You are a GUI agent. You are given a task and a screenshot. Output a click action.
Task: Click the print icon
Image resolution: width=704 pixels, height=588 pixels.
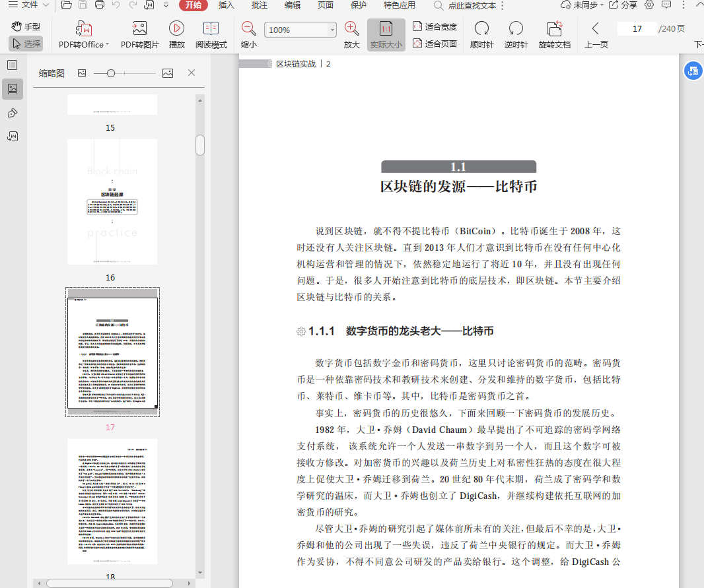coord(100,5)
